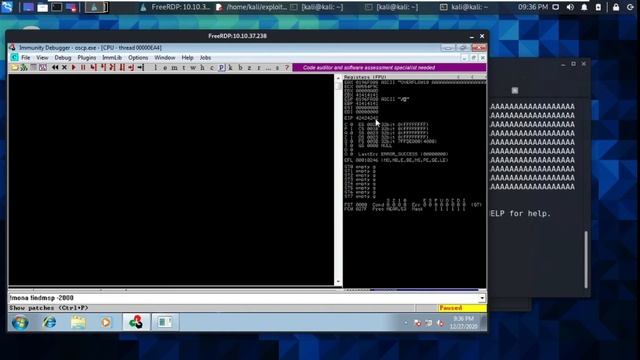Click the Execute till return icon
The width and height of the screenshot is (640, 360).
[131, 67]
